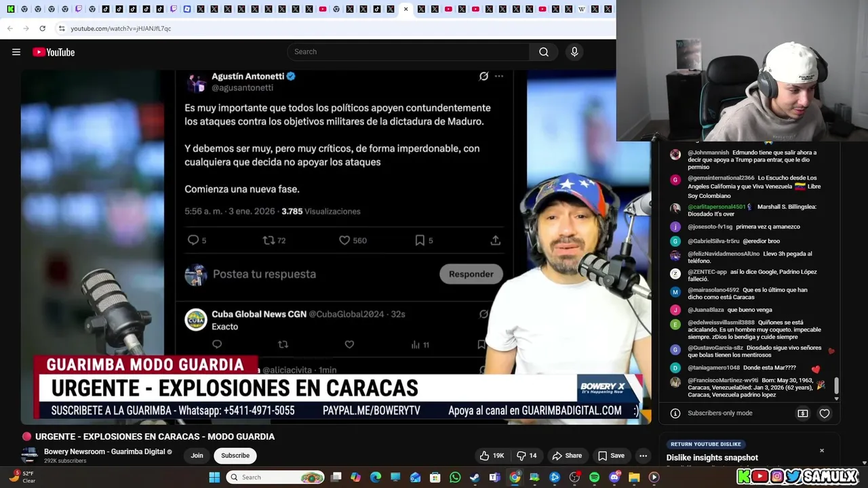
Task: Open the Windows Start menu
Action: [214, 477]
